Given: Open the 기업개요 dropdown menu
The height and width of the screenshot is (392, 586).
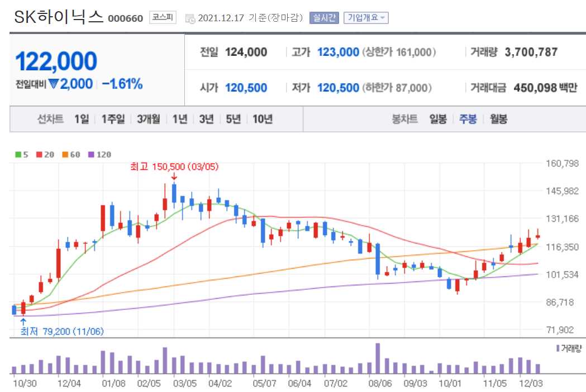Looking at the screenshot, I should [365, 17].
